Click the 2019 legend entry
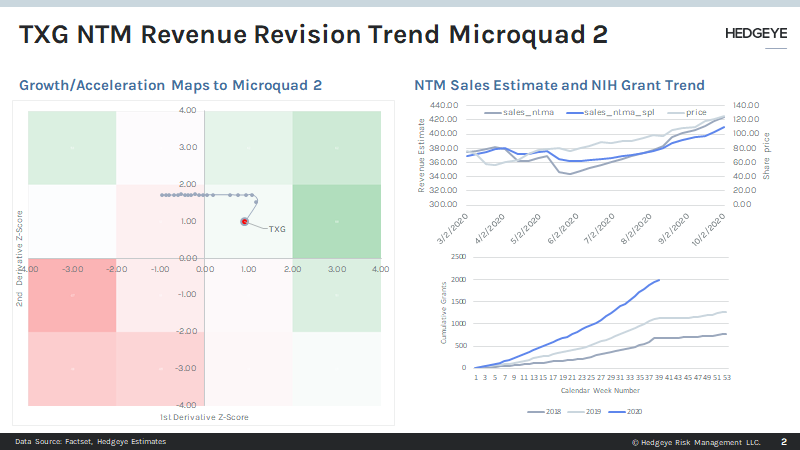Screen dimensions: 800x450 point(585,411)
